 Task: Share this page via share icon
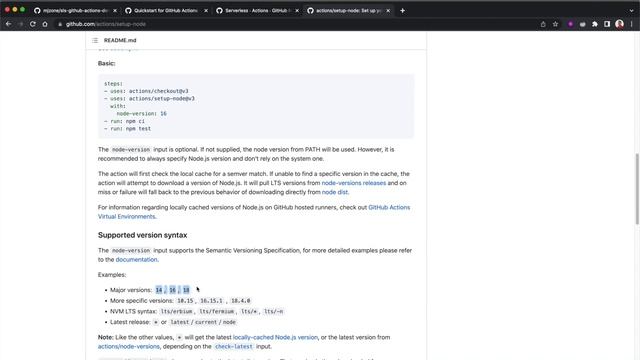543,24
